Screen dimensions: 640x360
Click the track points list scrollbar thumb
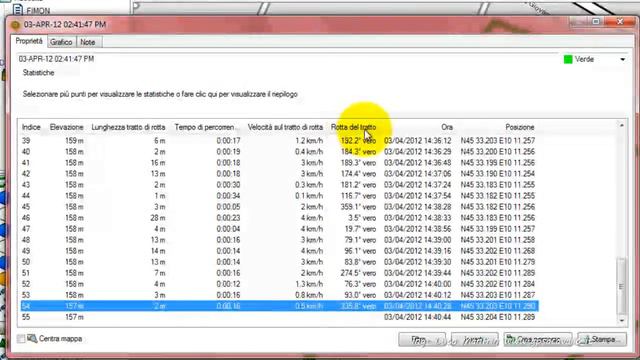622,286
